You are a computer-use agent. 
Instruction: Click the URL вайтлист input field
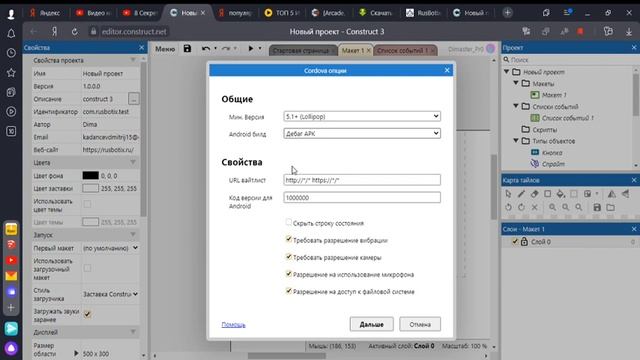(x=362, y=180)
